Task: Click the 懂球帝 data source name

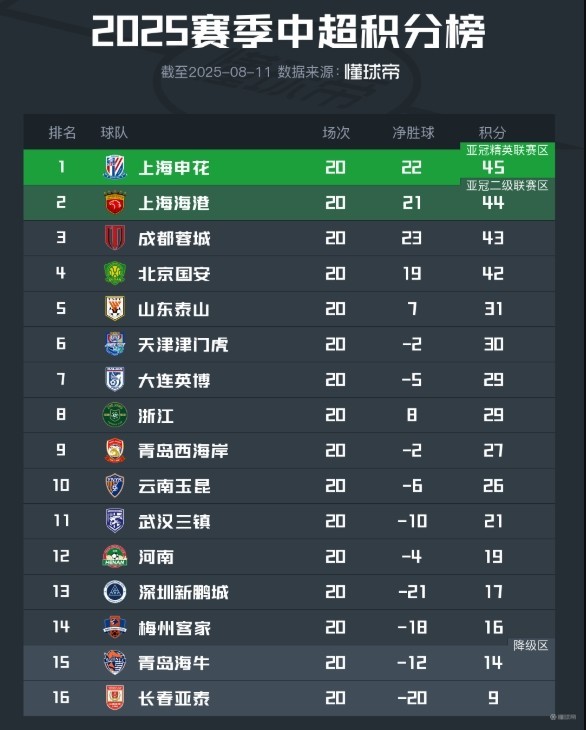Action: tap(372, 72)
